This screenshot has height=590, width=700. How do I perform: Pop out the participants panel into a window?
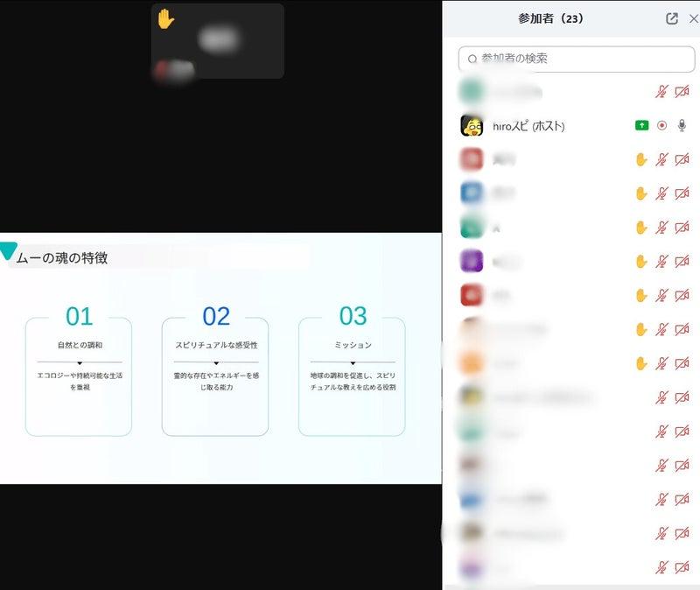point(672,18)
